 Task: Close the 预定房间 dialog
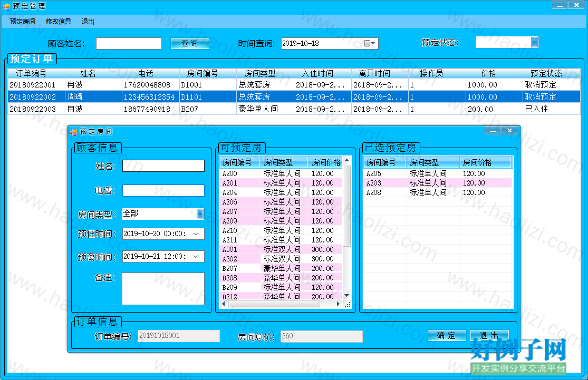(509, 130)
